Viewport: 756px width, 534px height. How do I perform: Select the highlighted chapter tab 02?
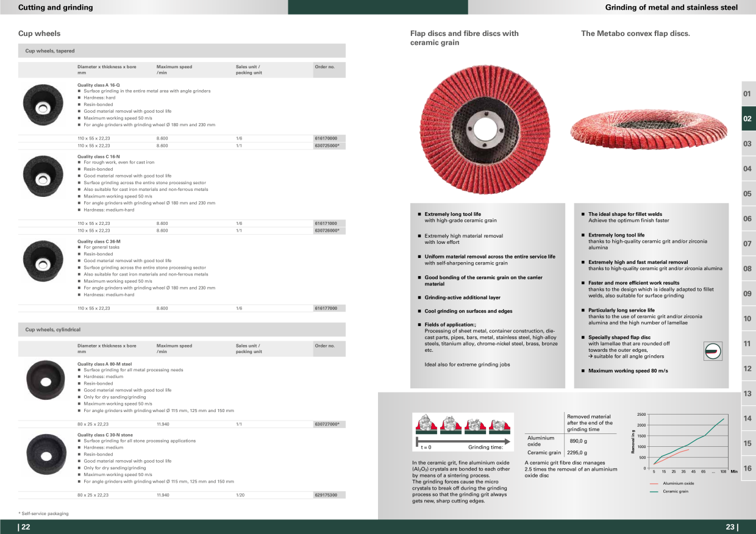click(x=748, y=119)
